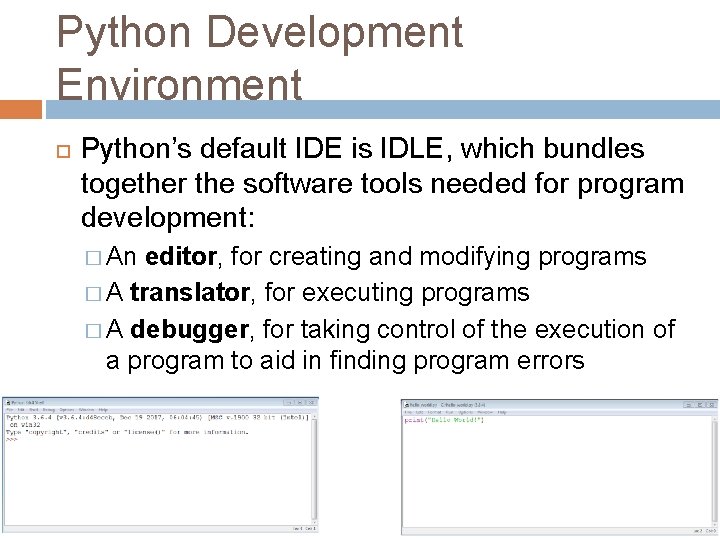Click the >>> prompt in Python Shell
The image size is (720, 540).
11,439
